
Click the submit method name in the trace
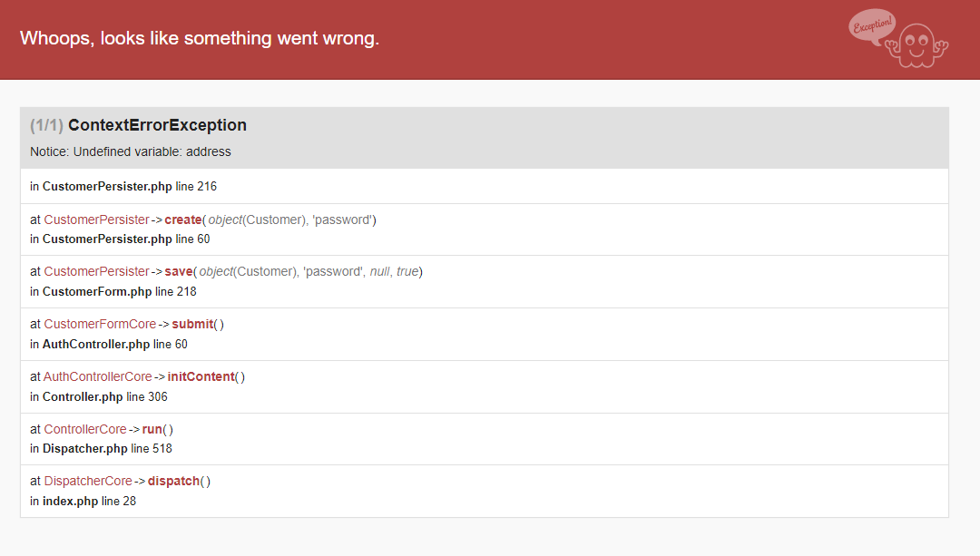click(192, 324)
